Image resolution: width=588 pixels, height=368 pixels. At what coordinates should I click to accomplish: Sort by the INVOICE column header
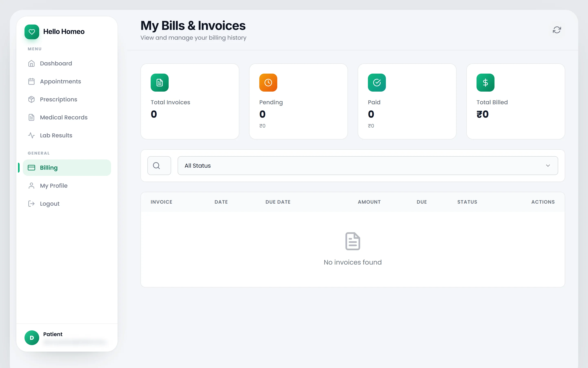(161, 202)
